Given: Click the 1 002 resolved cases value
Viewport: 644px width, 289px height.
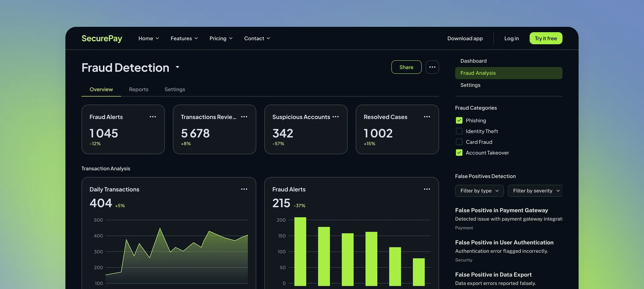Looking at the screenshot, I should (378, 133).
